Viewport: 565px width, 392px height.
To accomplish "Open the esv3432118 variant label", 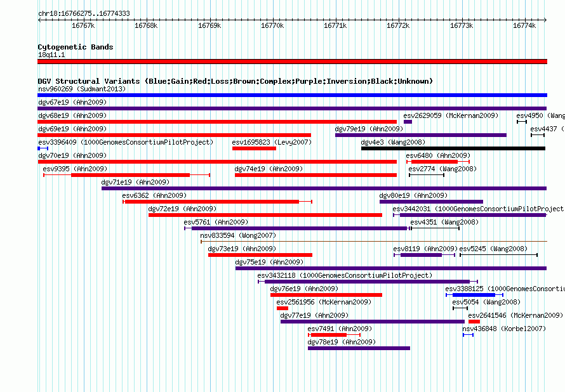I will [345, 275].
